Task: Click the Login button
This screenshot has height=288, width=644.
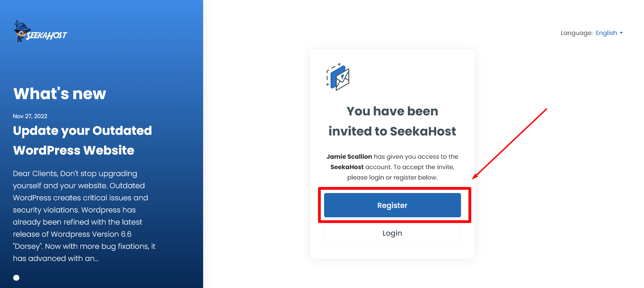Action: [392, 233]
